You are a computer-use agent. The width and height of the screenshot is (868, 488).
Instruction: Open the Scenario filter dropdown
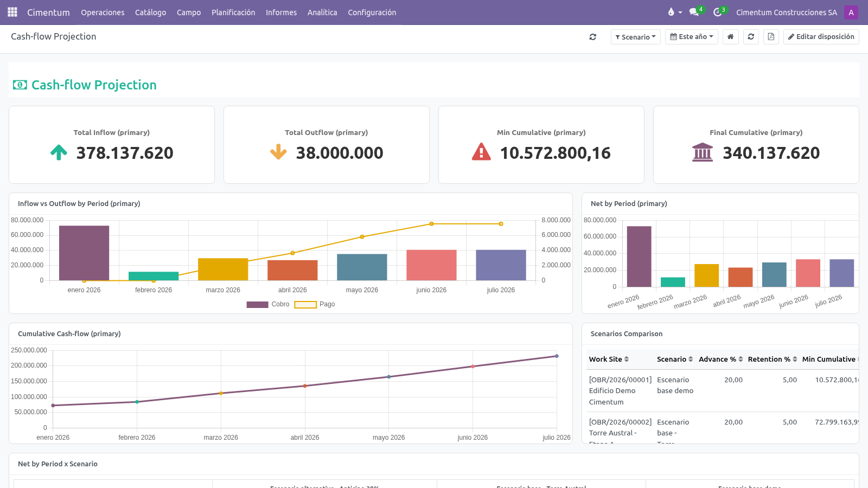635,37
